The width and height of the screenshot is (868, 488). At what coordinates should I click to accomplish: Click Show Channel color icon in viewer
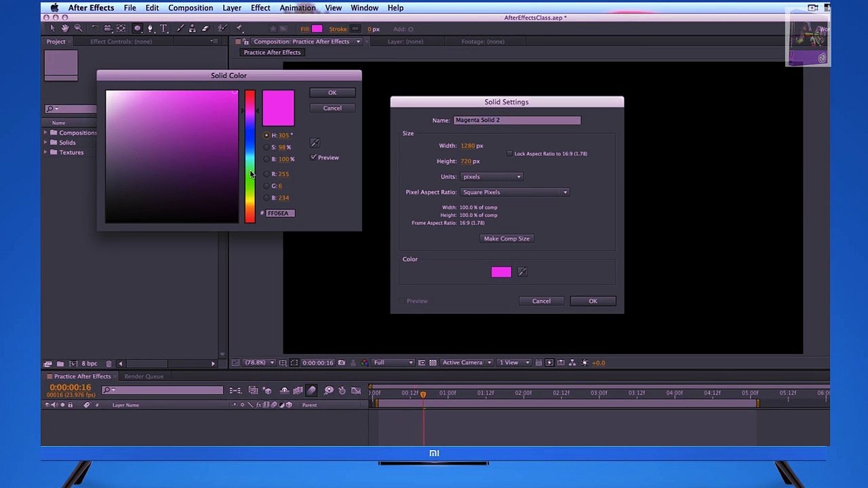point(365,363)
